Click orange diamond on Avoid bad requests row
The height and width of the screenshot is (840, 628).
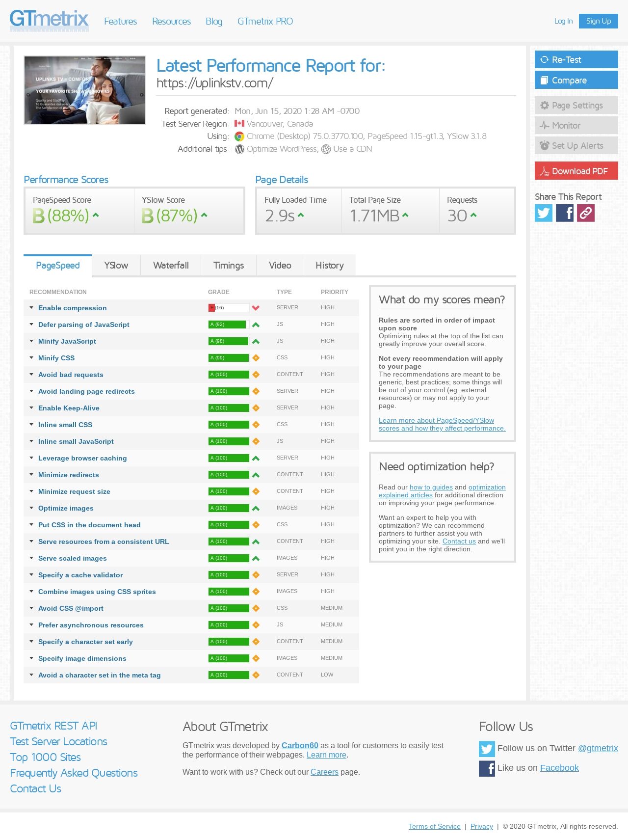(256, 375)
